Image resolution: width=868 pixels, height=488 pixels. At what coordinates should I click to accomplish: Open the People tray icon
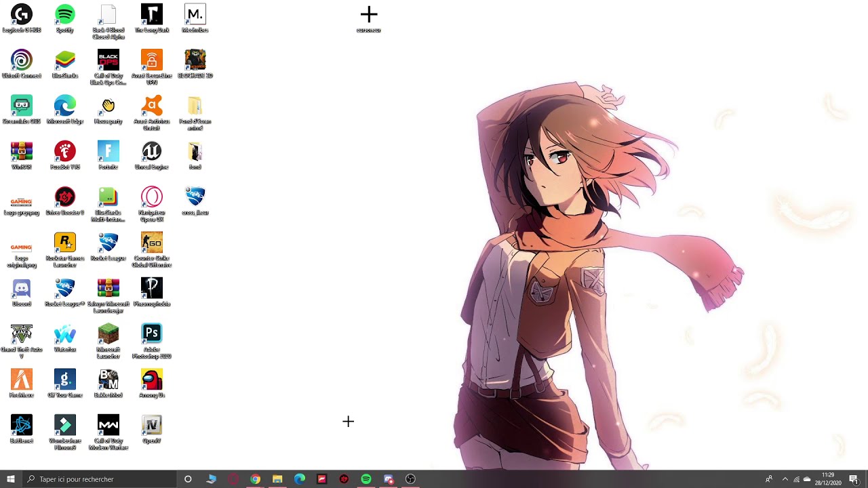[768, 479]
